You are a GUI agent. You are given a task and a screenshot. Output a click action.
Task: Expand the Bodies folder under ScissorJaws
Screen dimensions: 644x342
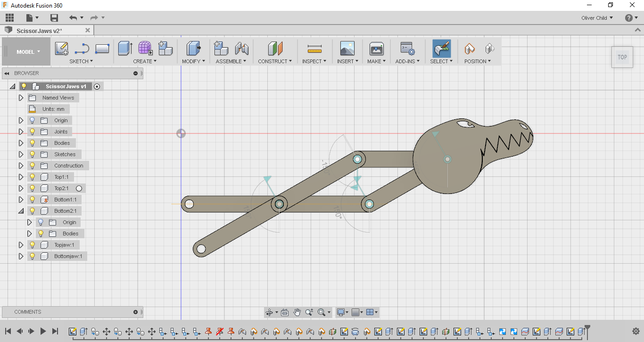point(21,143)
